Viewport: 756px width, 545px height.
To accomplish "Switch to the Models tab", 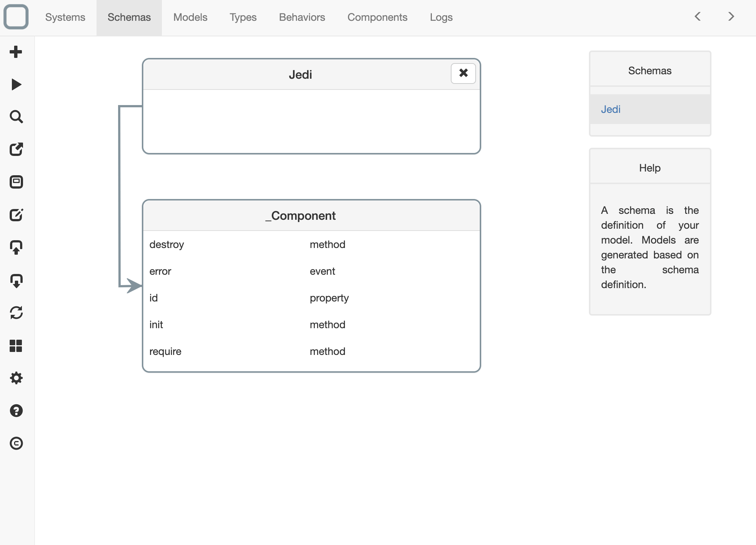I will (x=190, y=17).
